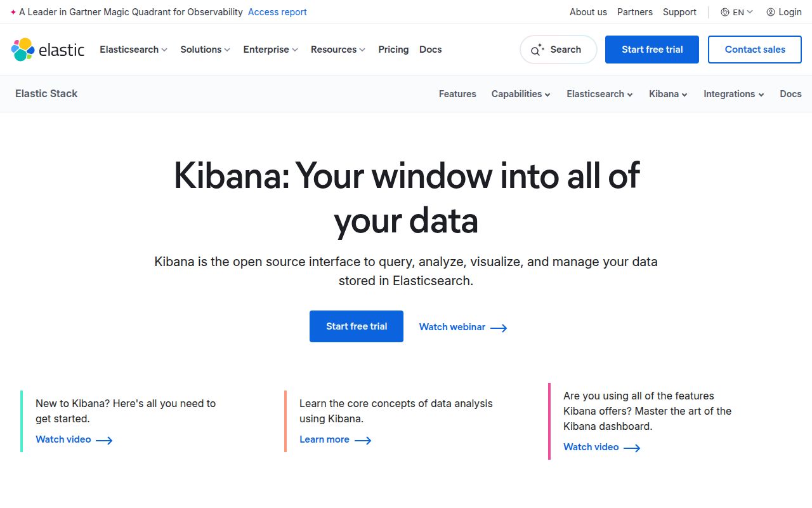
Task: Click Start free trial below the headline
Action: pyautogui.click(x=357, y=326)
